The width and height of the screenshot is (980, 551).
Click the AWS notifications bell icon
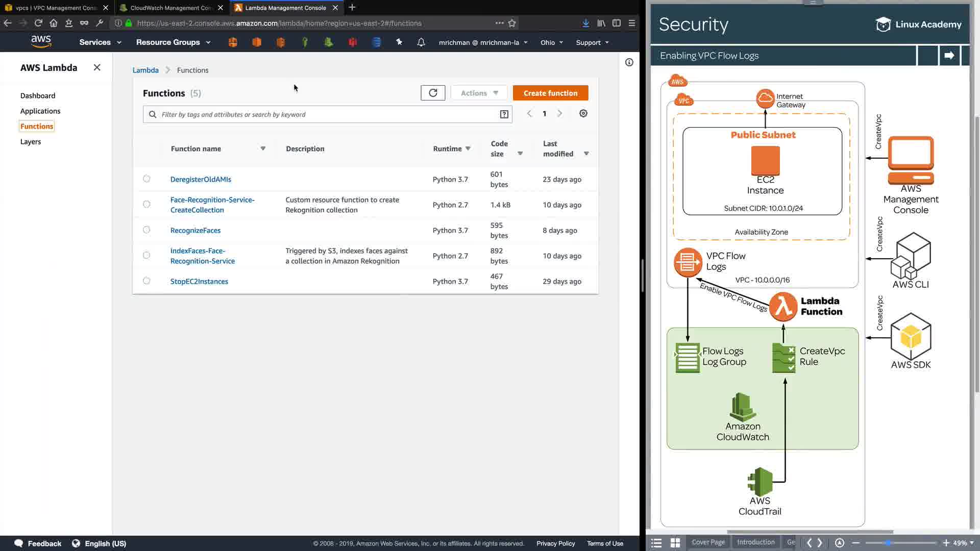point(421,42)
